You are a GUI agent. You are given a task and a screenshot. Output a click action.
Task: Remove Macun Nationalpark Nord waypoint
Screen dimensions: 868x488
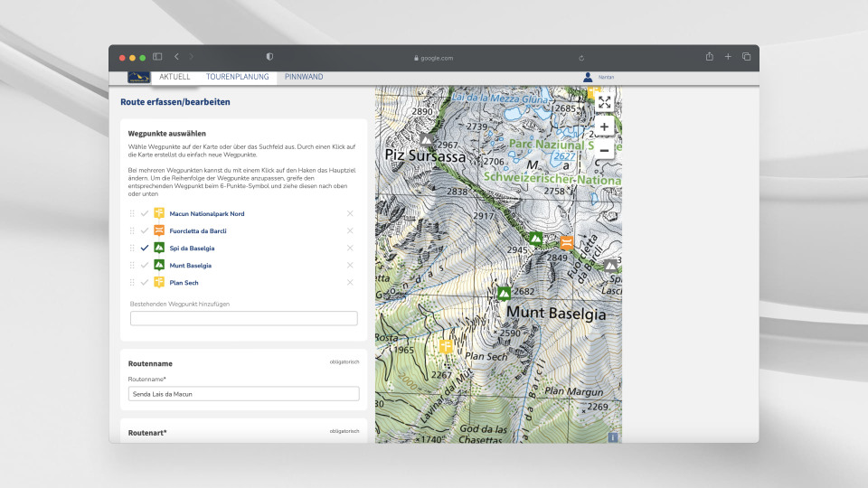point(350,213)
